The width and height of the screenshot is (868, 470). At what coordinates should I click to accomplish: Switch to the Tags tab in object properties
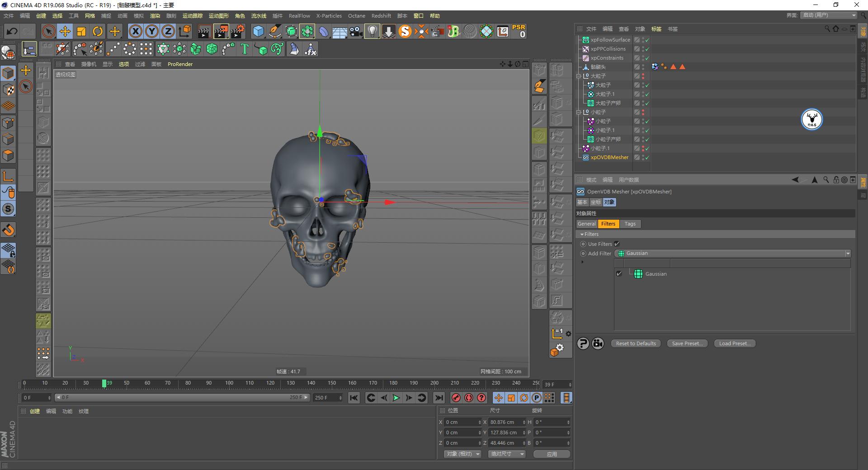[630, 224]
